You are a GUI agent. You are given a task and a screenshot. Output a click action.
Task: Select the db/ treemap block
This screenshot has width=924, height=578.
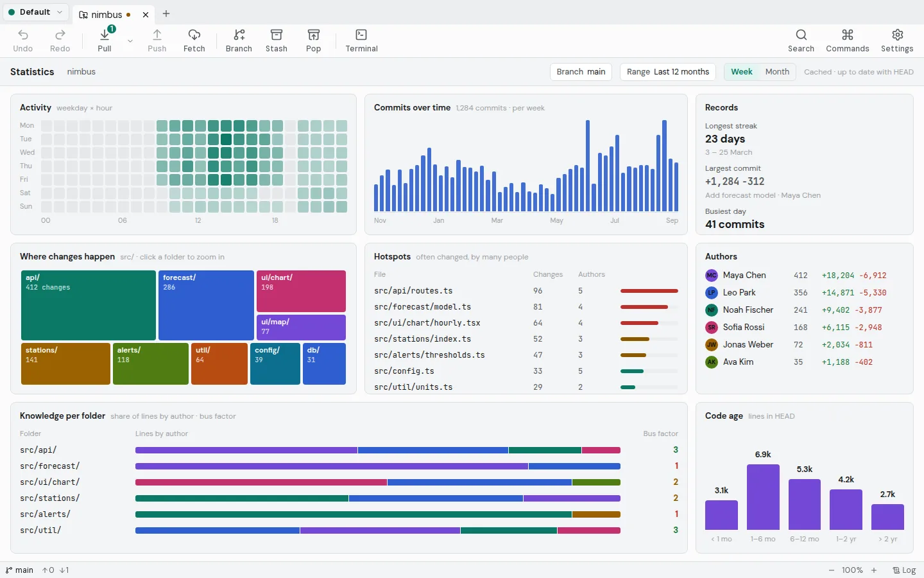(324, 363)
